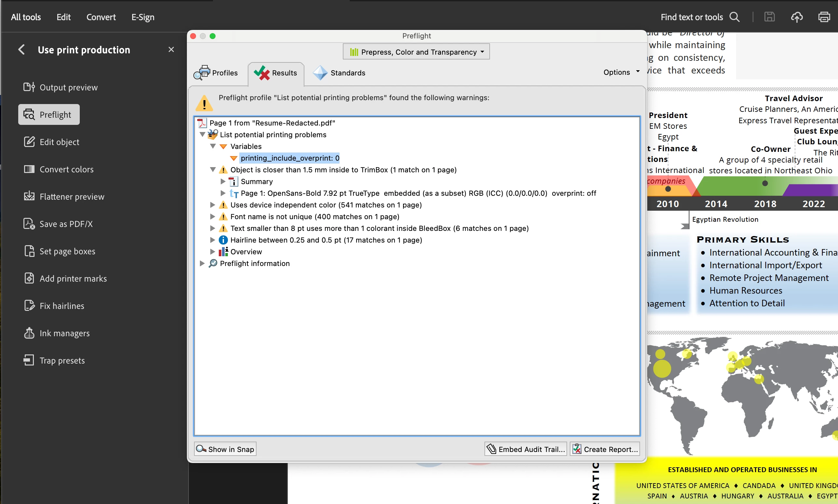Click the upload to cloud icon
The width and height of the screenshot is (838, 504).
pos(797,17)
